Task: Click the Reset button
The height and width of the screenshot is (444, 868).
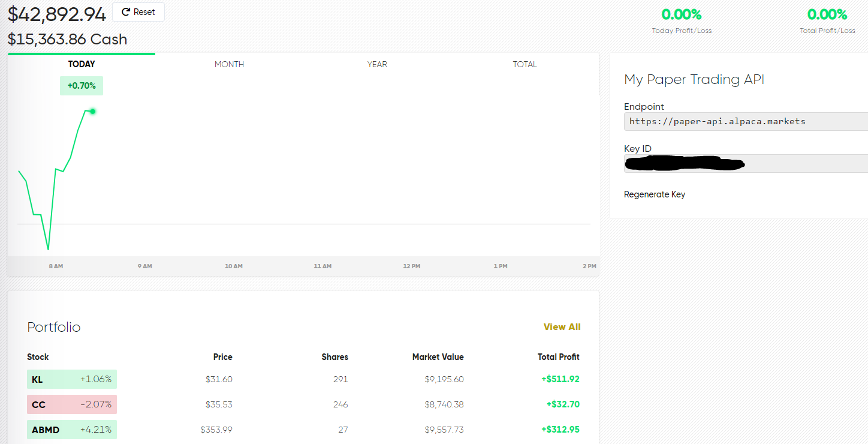Action: pos(138,11)
